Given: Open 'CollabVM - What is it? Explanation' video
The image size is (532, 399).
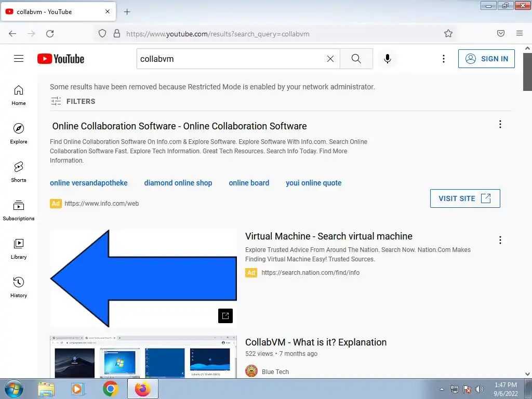Looking at the screenshot, I should coord(316,342).
